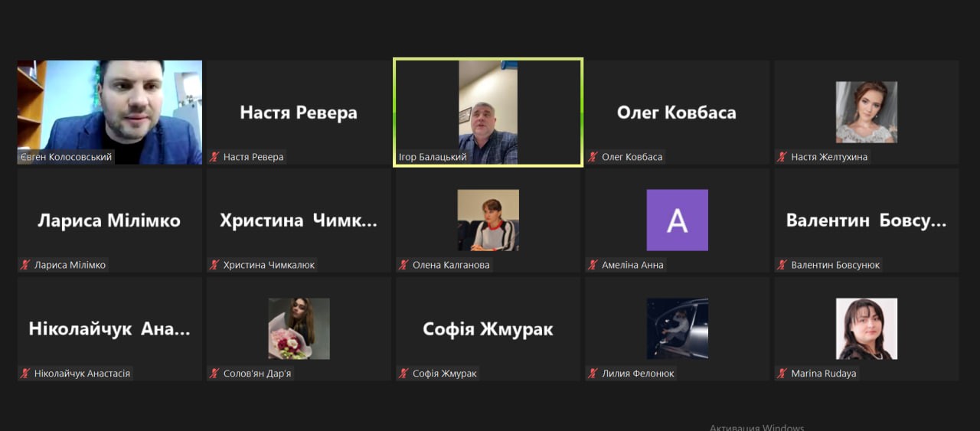Click the large truncated name Валентин Бовсу...
980x431 pixels.
866,221
